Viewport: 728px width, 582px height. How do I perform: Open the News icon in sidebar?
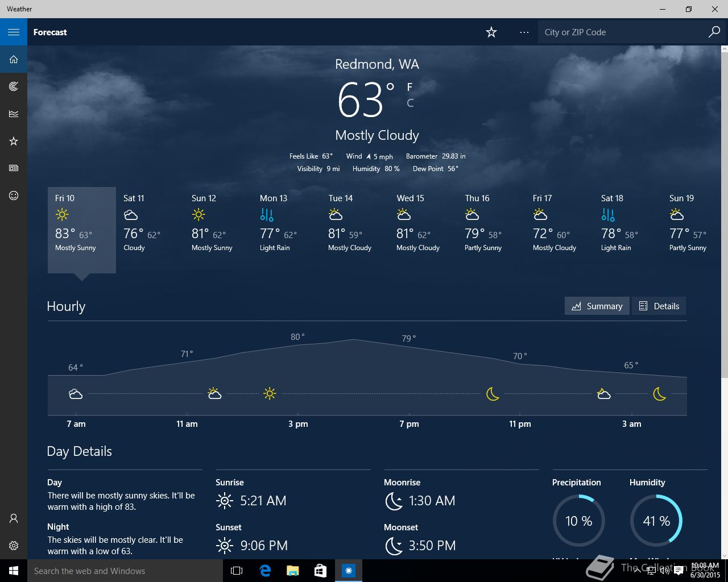pyautogui.click(x=14, y=168)
